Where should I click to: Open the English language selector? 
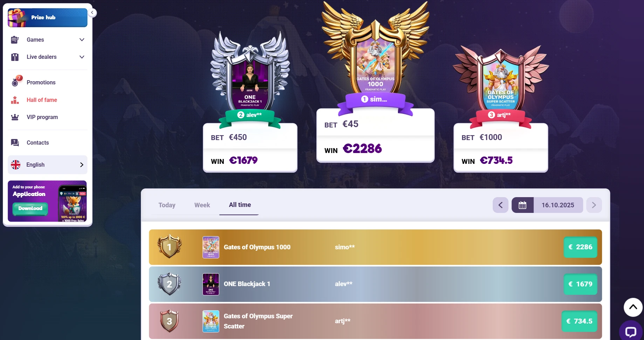tap(48, 165)
